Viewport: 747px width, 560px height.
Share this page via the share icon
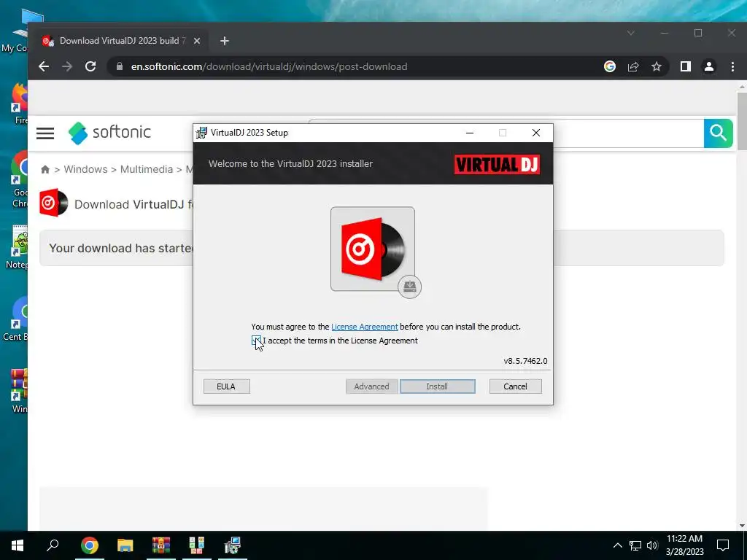tap(633, 66)
